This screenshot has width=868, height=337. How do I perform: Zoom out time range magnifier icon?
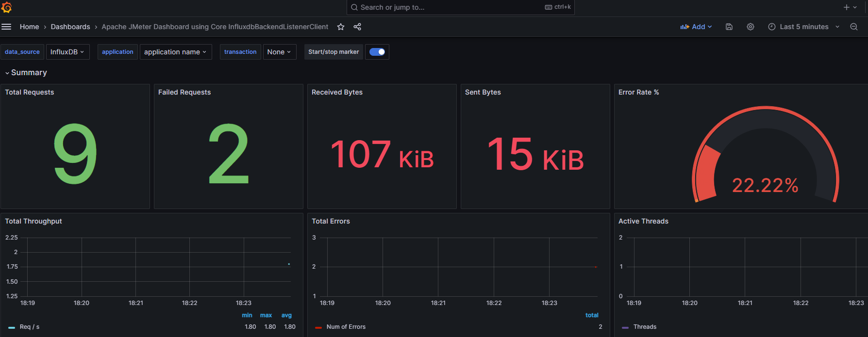[854, 27]
